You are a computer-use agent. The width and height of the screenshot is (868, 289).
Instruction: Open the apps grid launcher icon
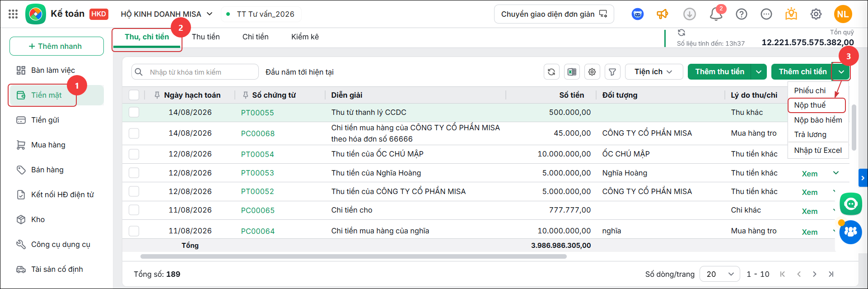coord(13,14)
